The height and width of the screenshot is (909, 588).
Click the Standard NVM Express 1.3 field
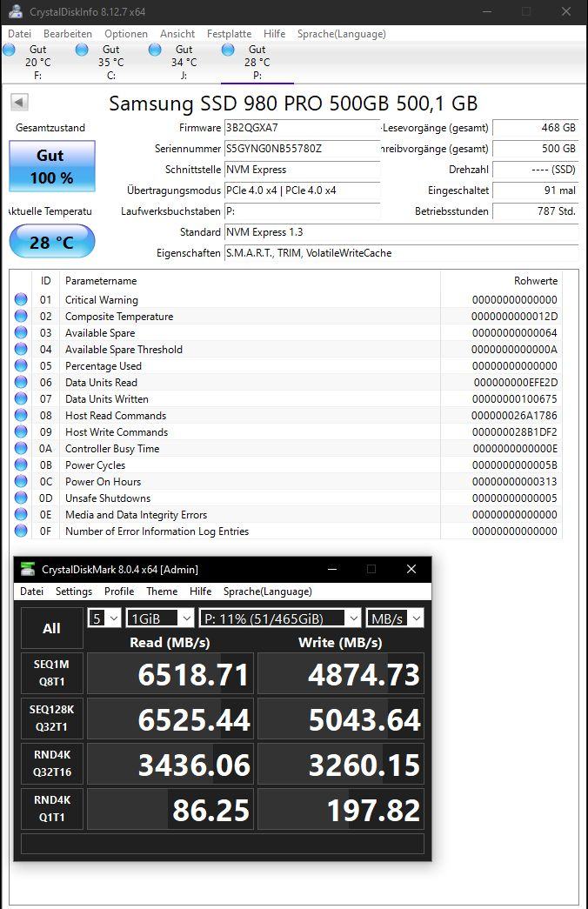pyautogui.click(x=401, y=232)
